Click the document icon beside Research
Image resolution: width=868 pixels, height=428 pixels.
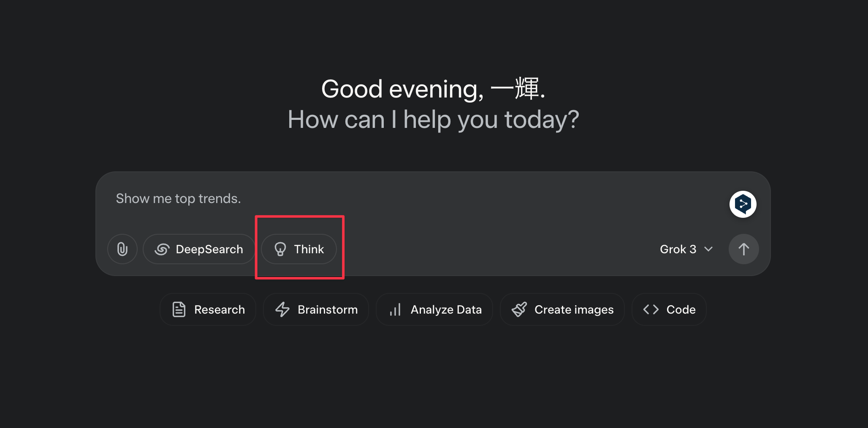[x=179, y=309]
